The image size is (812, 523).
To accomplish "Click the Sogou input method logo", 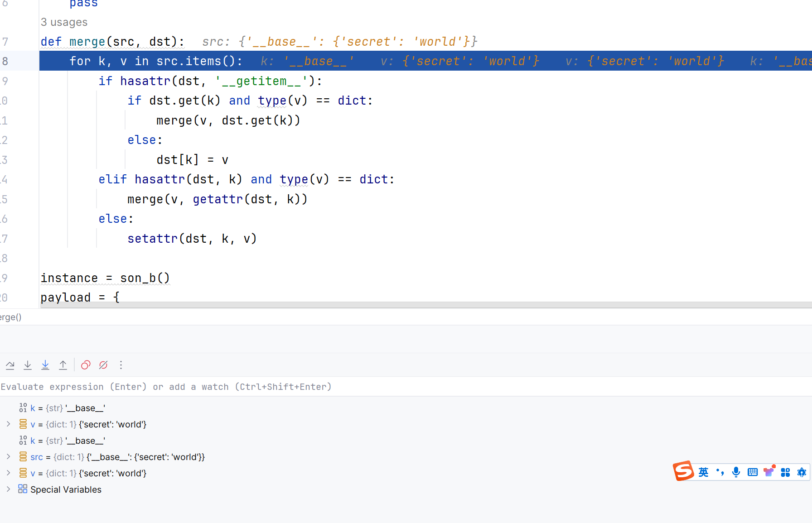I will point(683,471).
